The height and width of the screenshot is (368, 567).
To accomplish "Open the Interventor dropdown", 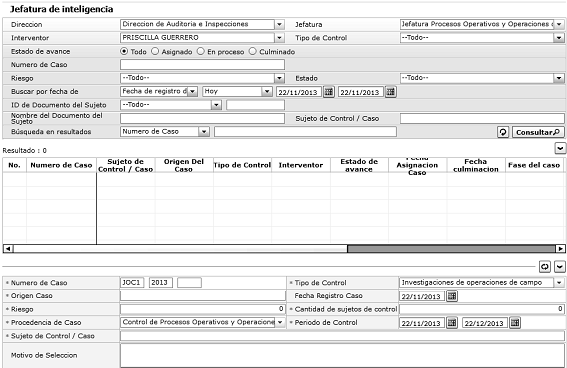I will coord(279,38).
